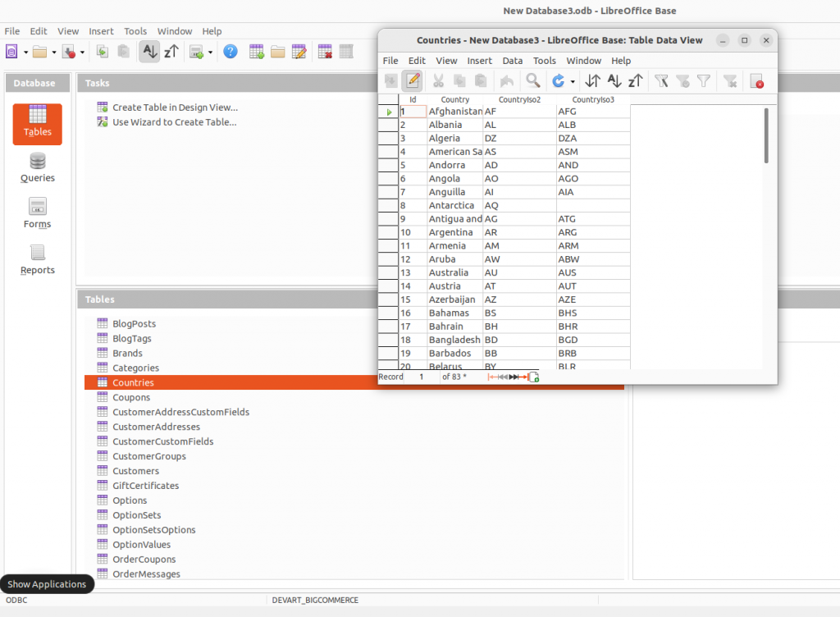Open the New Database dropdown arrow
The height and width of the screenshot is (617, 840).
[25, 53]
